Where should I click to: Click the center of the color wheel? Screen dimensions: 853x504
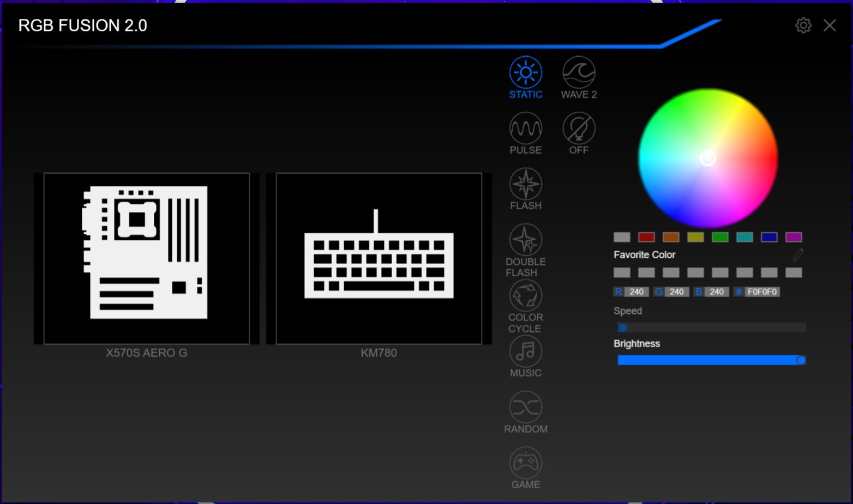coord(708,158)
